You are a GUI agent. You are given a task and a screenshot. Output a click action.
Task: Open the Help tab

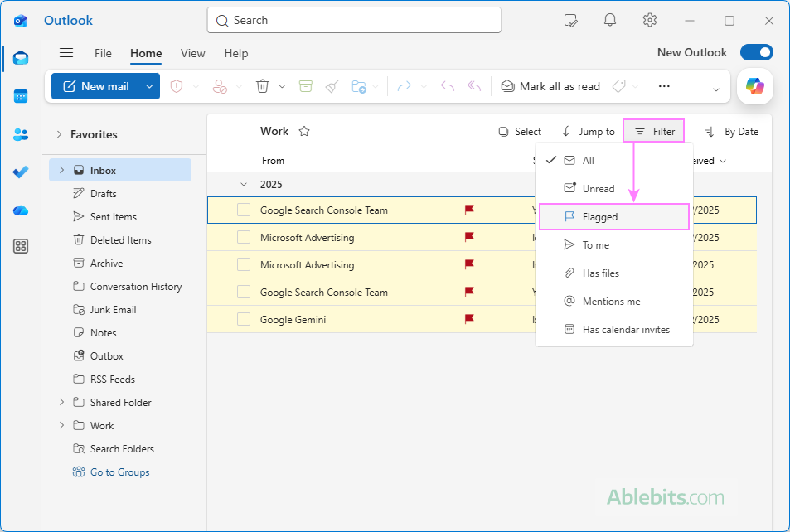[x=235, y=53]
